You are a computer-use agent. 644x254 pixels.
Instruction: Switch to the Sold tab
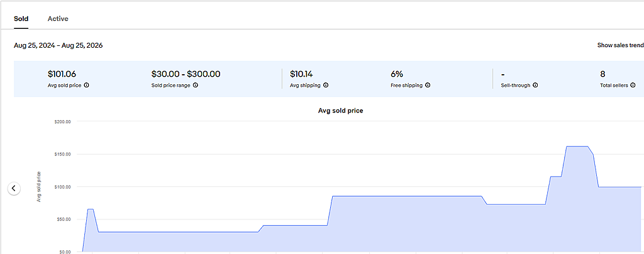click(21, 19)
